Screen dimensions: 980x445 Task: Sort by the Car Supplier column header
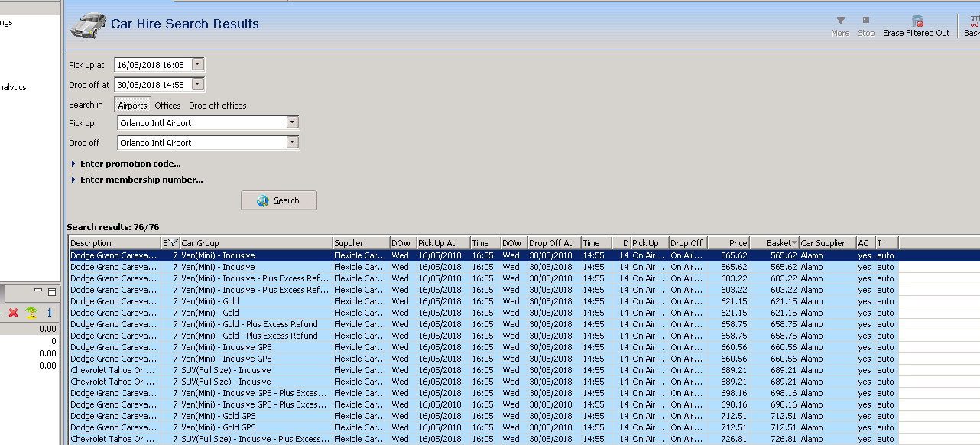point(827,243)
